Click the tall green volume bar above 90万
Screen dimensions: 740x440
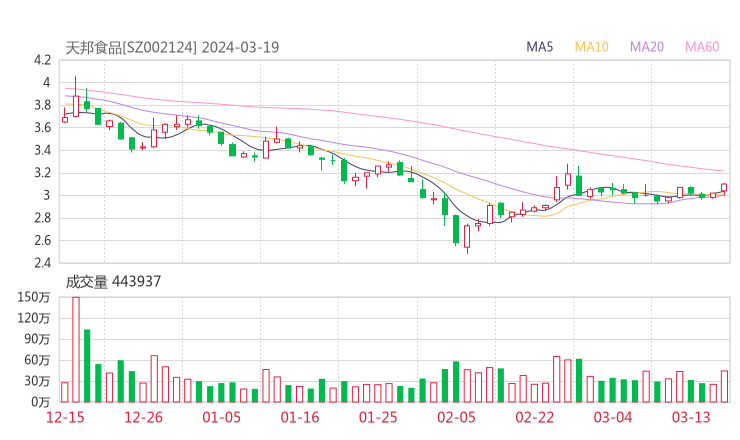click(x=87, y=366)
